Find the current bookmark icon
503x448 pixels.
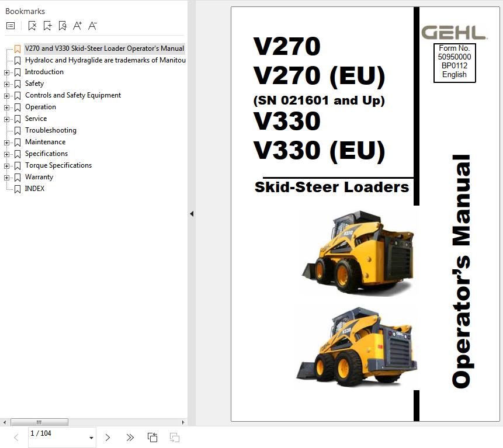(x=63, y=26)
